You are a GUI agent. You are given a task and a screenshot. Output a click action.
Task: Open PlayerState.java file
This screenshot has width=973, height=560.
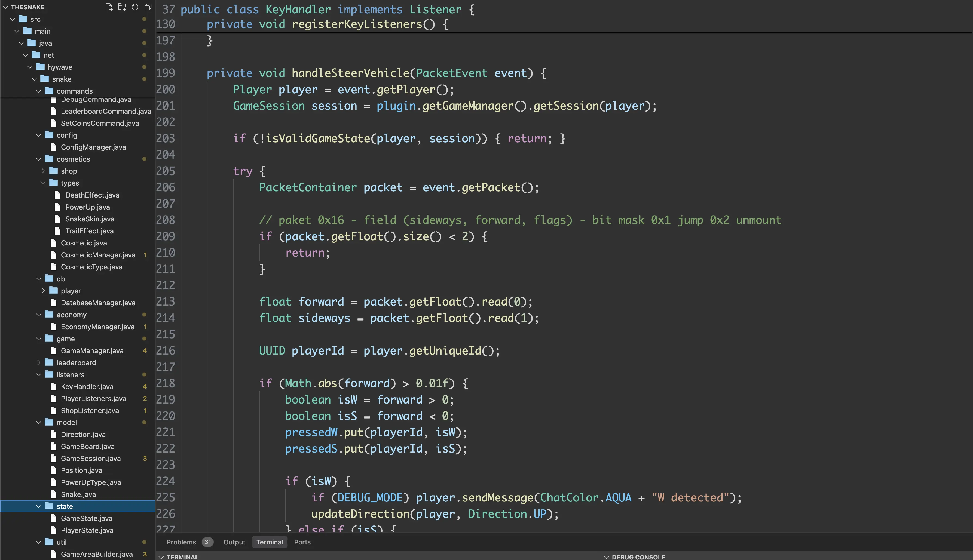[87, 530]
